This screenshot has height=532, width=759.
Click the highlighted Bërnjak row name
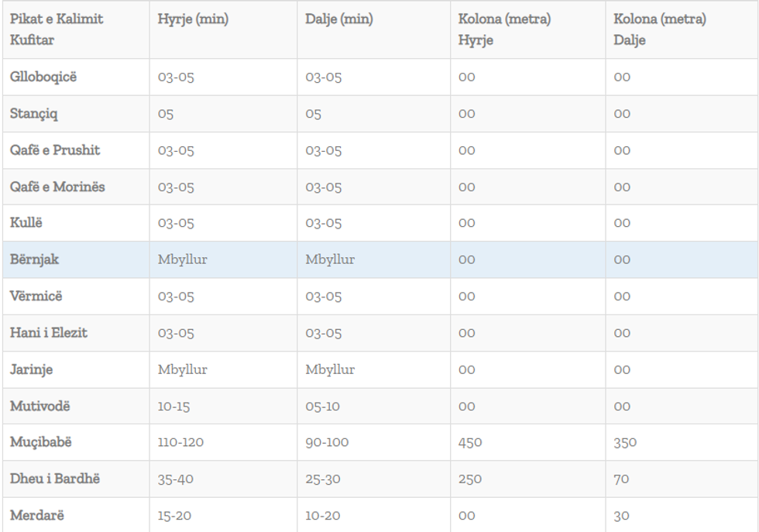pyautogui.click(x=34, y=259)
